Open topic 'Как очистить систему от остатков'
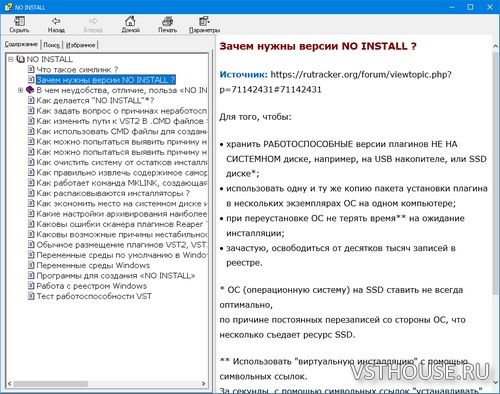The image size is (500, 394). [x=121, y=162]
